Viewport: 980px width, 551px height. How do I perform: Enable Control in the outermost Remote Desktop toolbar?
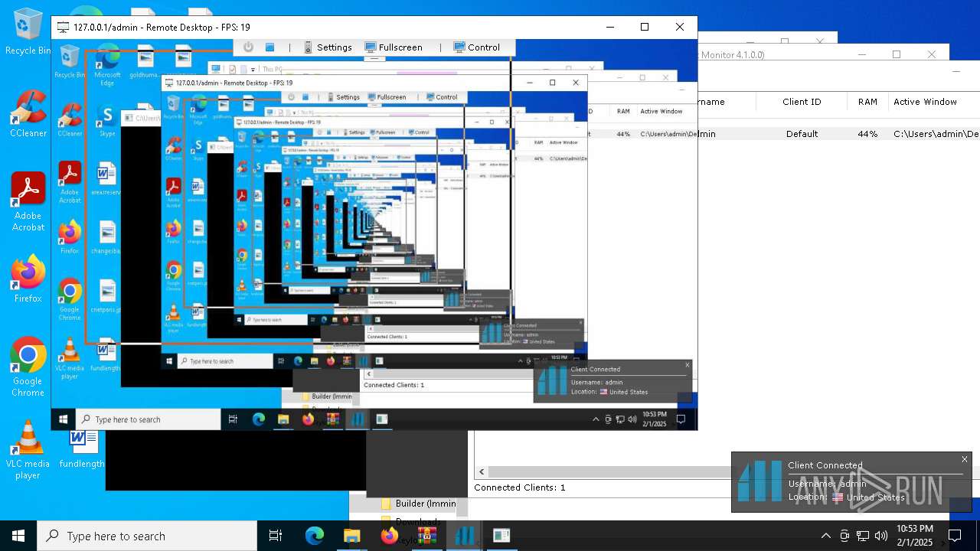pyautogui.click(x=476, y=47)
